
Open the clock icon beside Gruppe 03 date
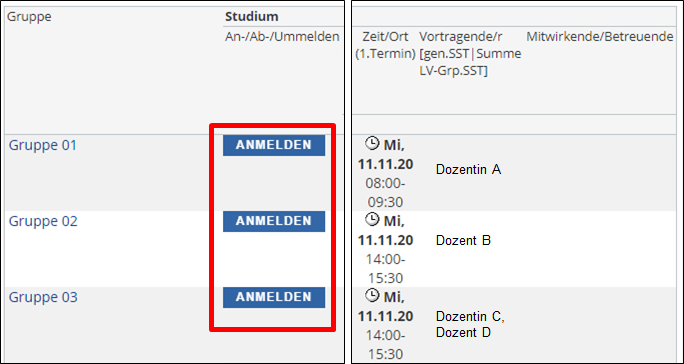tap(372, 295)
